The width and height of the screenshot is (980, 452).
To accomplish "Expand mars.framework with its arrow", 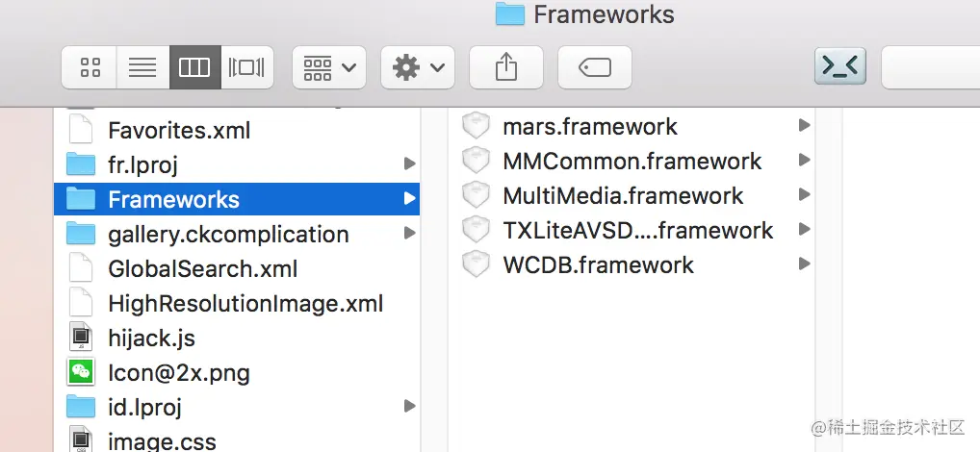I will (x=805, y=125).
